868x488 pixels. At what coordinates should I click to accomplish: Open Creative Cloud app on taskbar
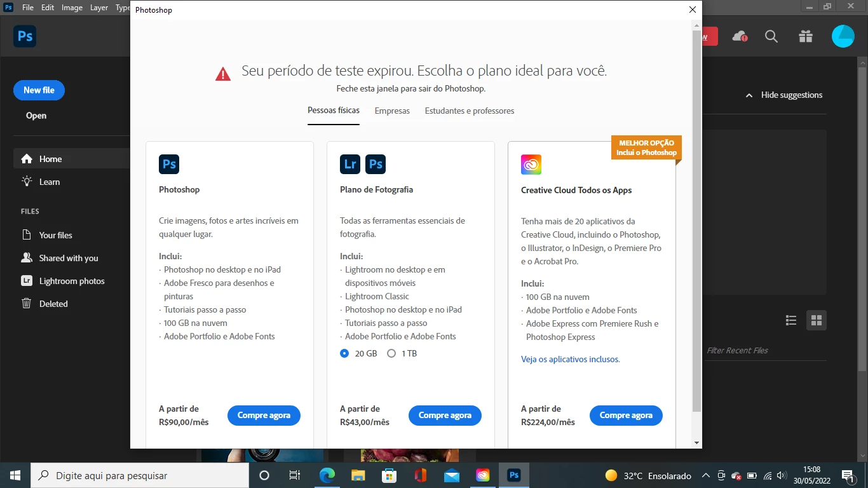(x=482, y=475)
